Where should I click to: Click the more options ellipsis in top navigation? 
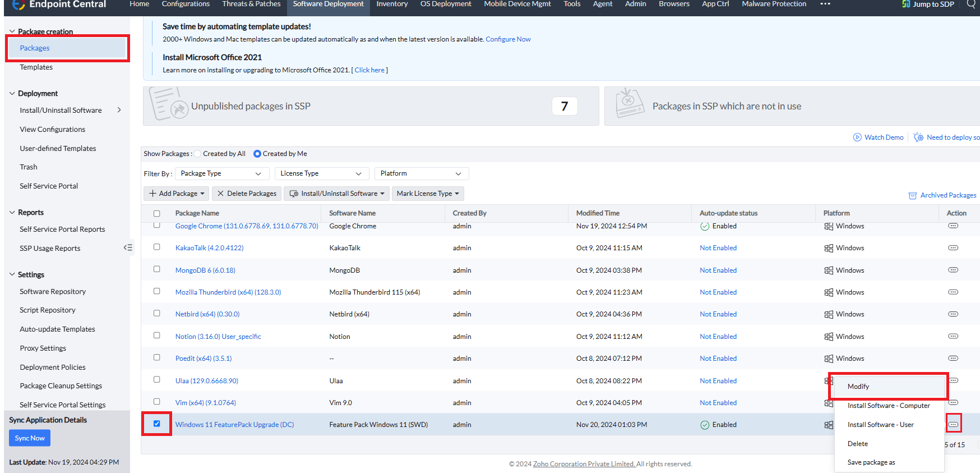coord(825,4)
